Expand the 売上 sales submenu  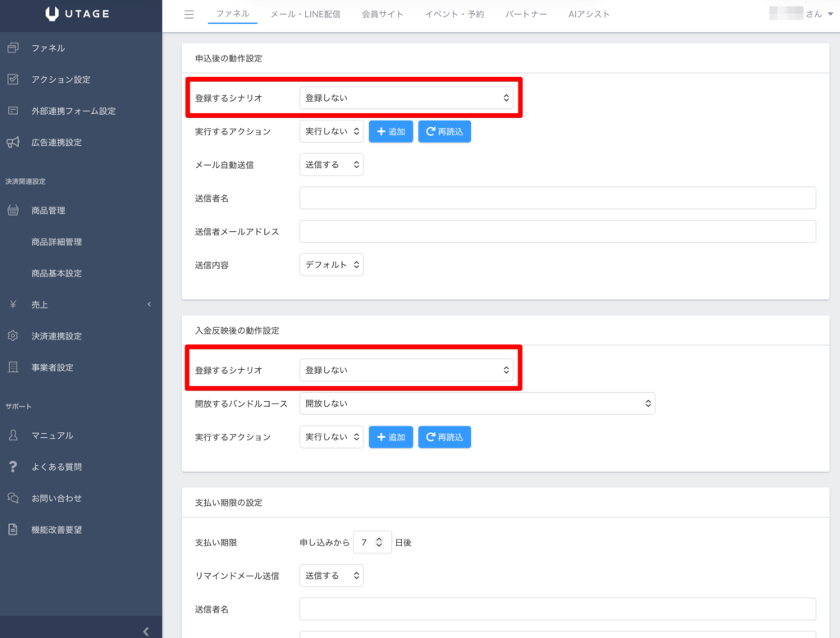pyautogui.click(x=148, y=305)
